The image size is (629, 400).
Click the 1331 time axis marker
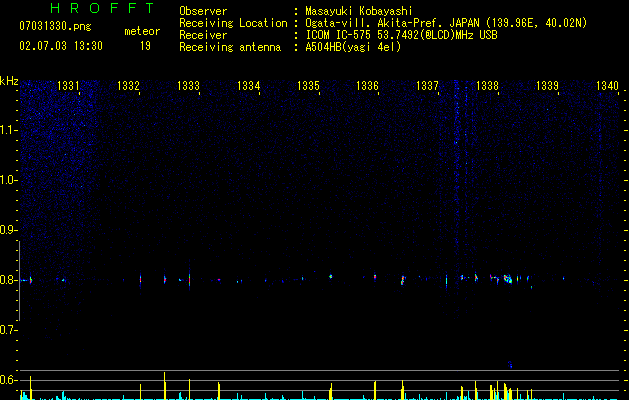68,85
